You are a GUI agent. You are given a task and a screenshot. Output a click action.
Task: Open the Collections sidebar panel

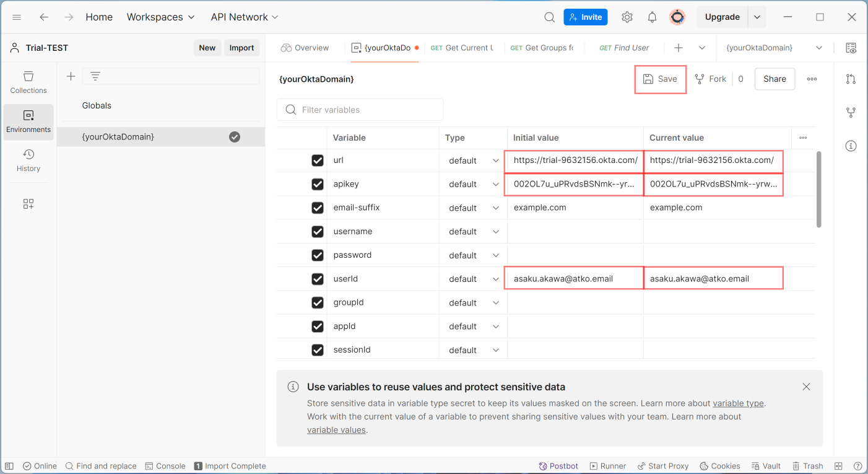pos(28,82)
